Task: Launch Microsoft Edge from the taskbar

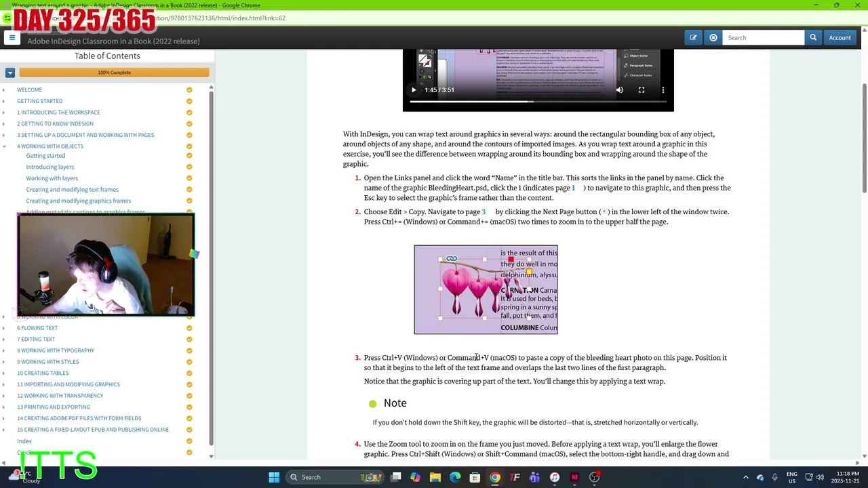Action: 455,477
